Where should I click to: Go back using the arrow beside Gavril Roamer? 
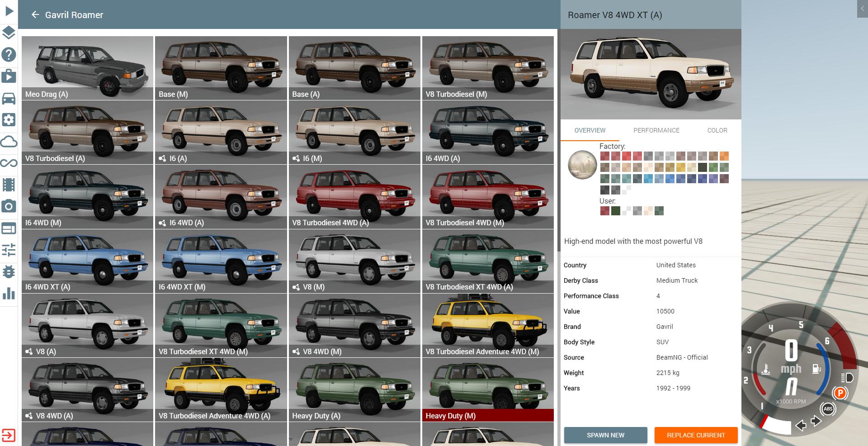35,15
